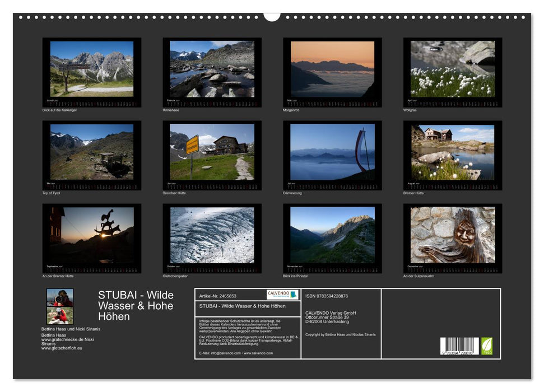Image resolution: width=544 pixels, height=392 pixels.
Task: Click the Kalkkögel mountain view thumbnail
Action: (91, 72)
